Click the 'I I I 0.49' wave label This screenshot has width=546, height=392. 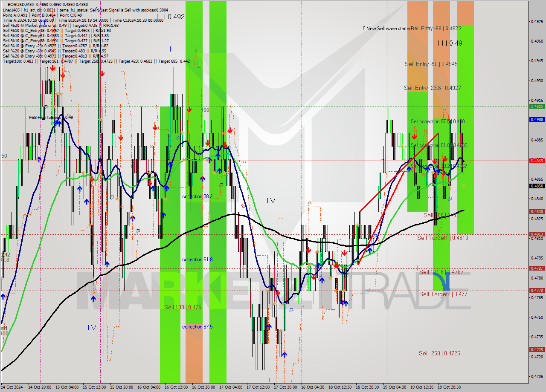(x=450, y=43)
